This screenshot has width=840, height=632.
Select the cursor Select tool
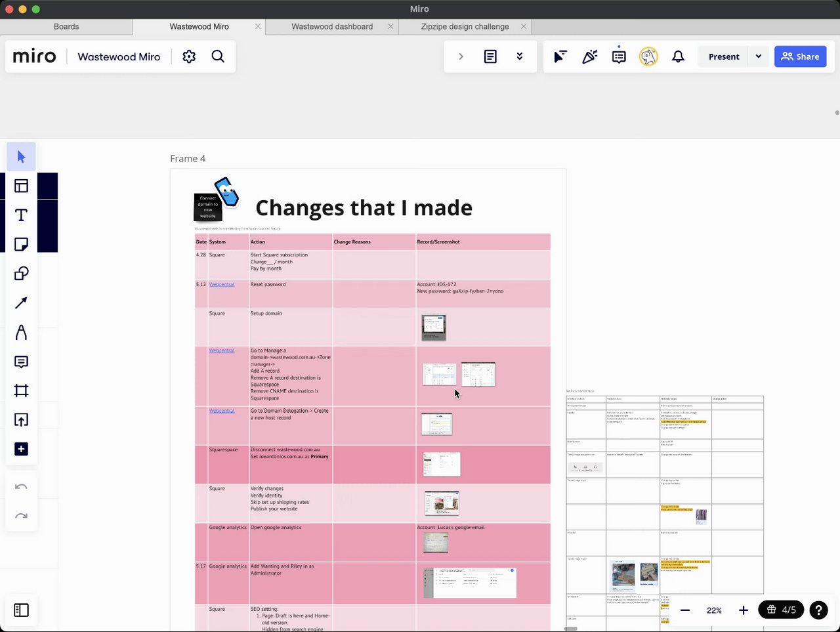pyautogui.click(x=21, y=157)
